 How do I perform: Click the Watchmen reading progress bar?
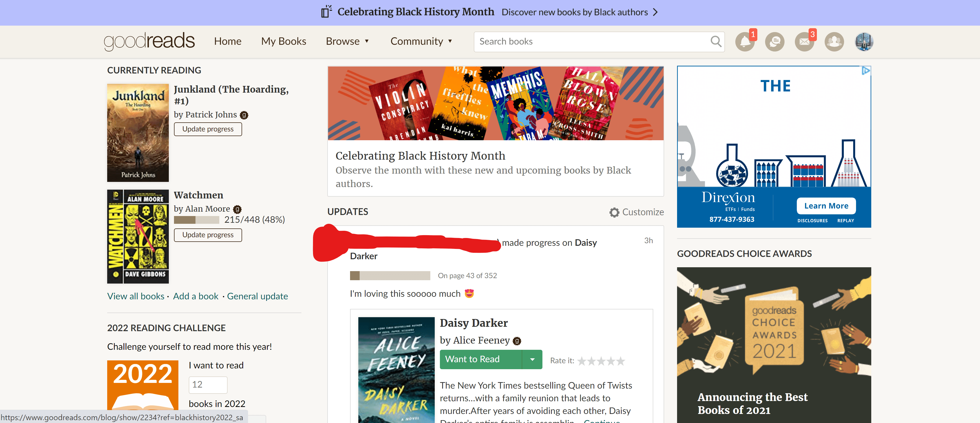point(196,220)
